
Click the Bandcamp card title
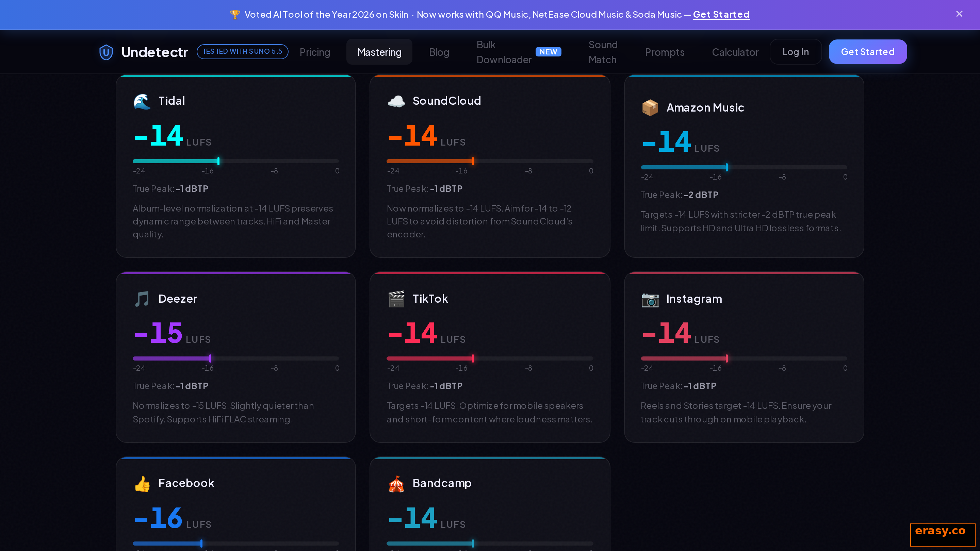tap(442, 483)
